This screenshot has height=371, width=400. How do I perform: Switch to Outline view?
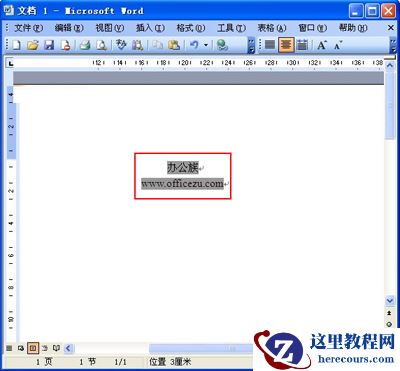(45, 348)
